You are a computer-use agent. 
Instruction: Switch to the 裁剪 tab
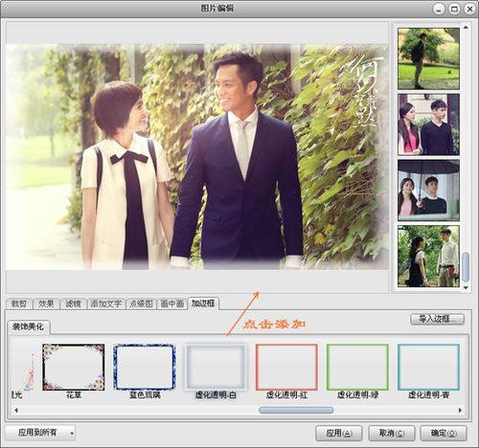click(x=19, y=303)
